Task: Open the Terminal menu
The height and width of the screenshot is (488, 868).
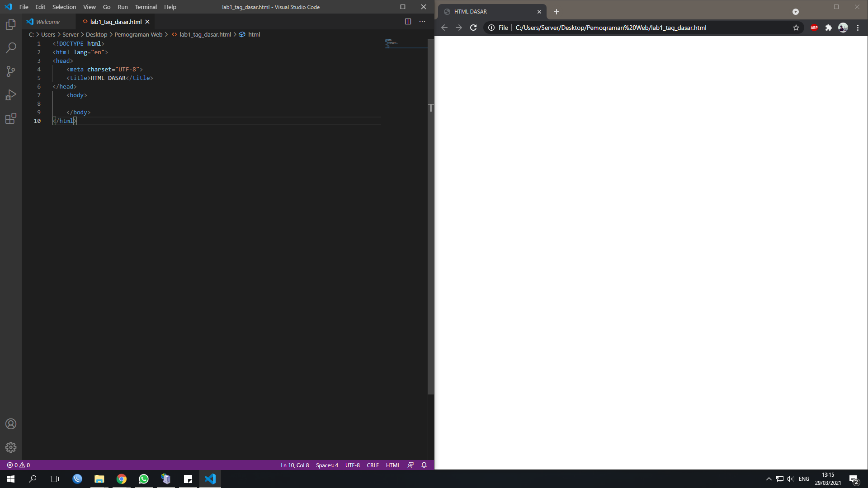Action: click(x=146, y=7)
